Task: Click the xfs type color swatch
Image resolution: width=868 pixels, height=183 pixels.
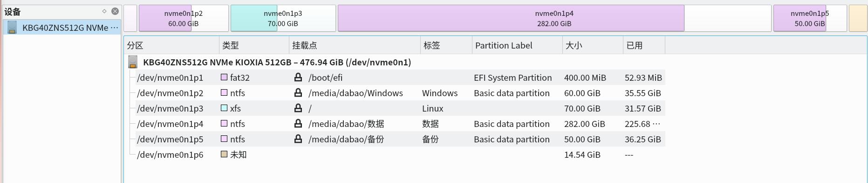Action: (224, 108)
